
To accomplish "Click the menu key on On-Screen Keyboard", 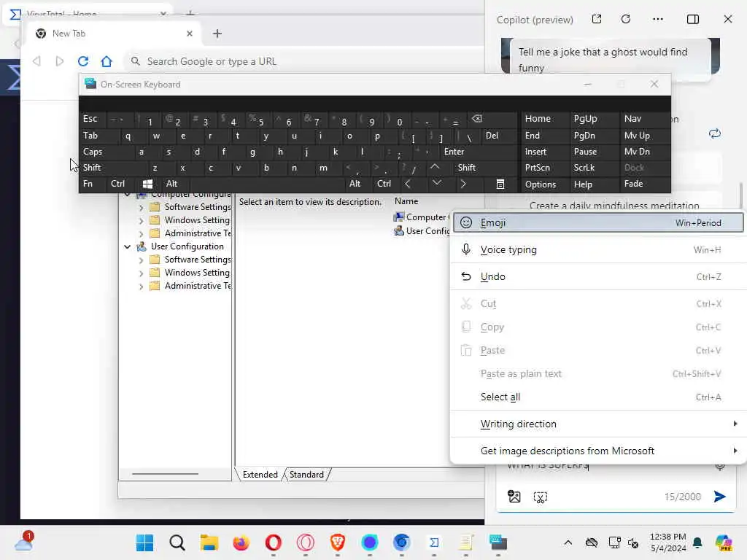I will (x=500, y=184).
